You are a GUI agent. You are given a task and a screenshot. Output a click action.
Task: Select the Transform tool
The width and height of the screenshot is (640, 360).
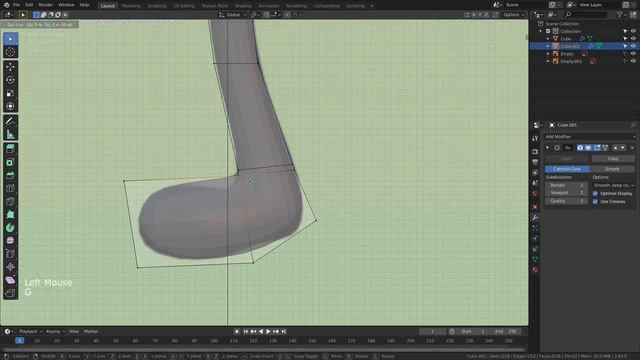coord(11,106)
